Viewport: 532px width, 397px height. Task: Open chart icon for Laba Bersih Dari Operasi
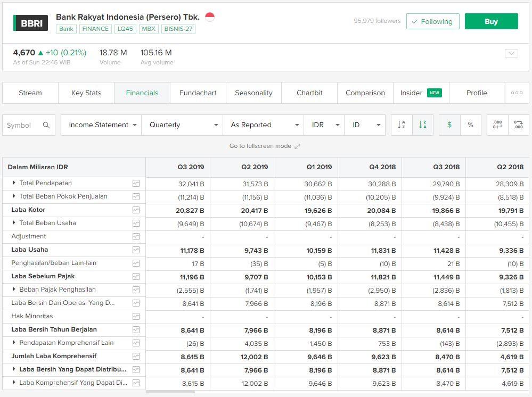tap(136, 303)
